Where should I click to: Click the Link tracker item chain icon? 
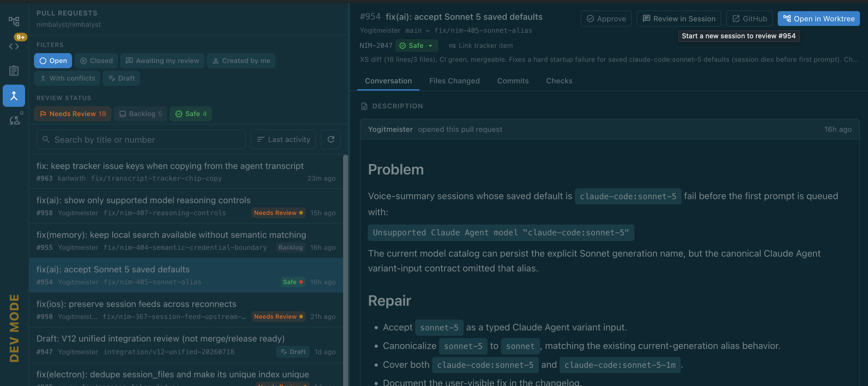click(x=452, y=46)
